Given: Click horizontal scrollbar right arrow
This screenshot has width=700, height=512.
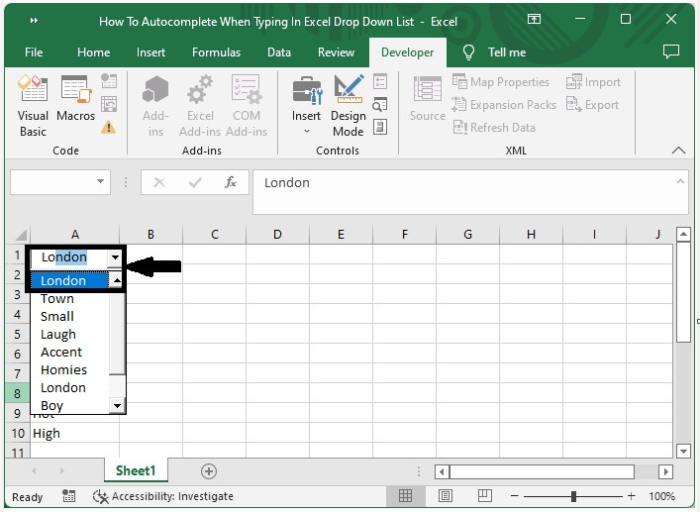Looking at the screenshot, I should pyautogui.click(x=665, y=471).
